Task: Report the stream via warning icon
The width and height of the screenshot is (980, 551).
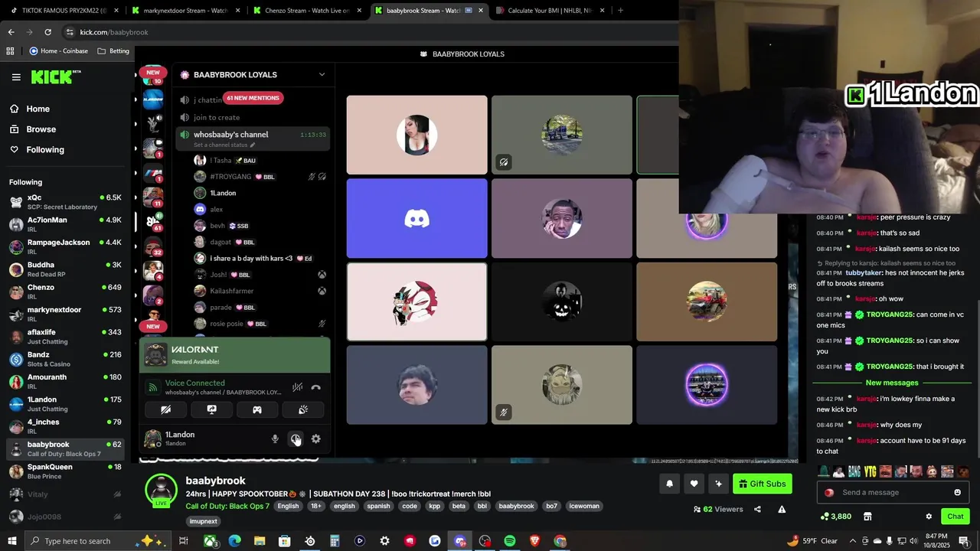Action: coord(782,509)
